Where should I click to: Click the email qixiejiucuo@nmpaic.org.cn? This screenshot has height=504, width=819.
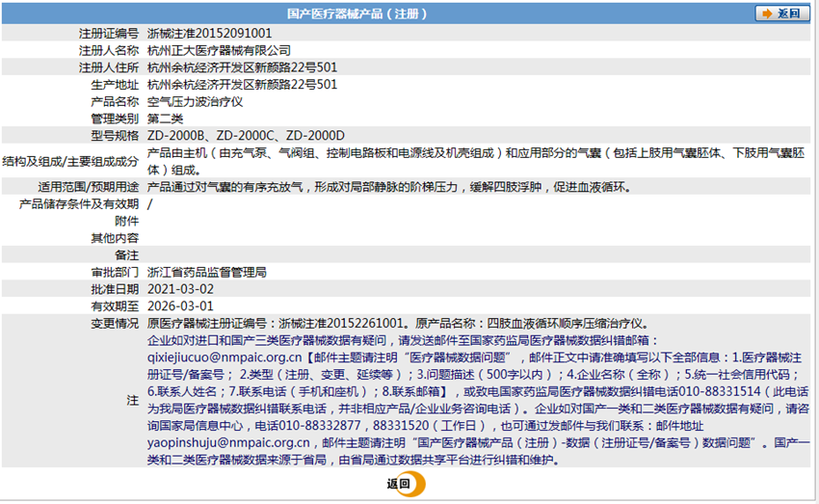225,358
